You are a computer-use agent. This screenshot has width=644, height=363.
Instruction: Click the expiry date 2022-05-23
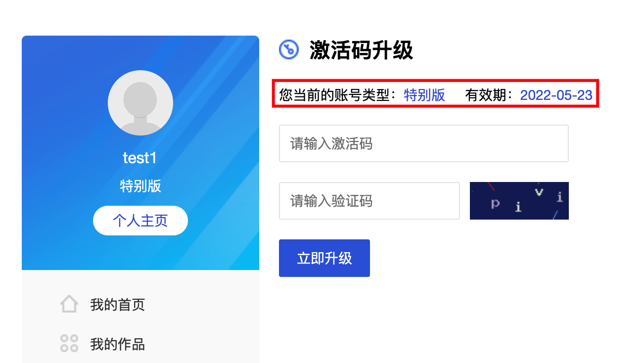[x=556, y=95]
